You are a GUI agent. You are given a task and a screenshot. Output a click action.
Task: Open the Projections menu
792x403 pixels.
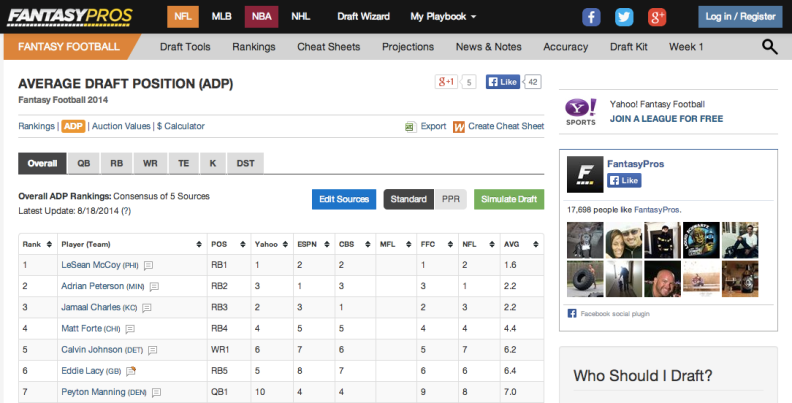click(408, 47)
